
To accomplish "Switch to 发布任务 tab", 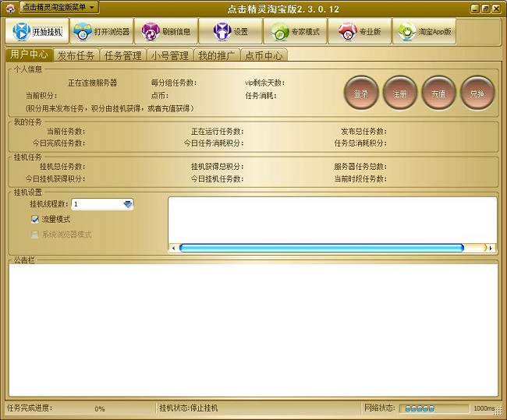I will tap(76, 55).
